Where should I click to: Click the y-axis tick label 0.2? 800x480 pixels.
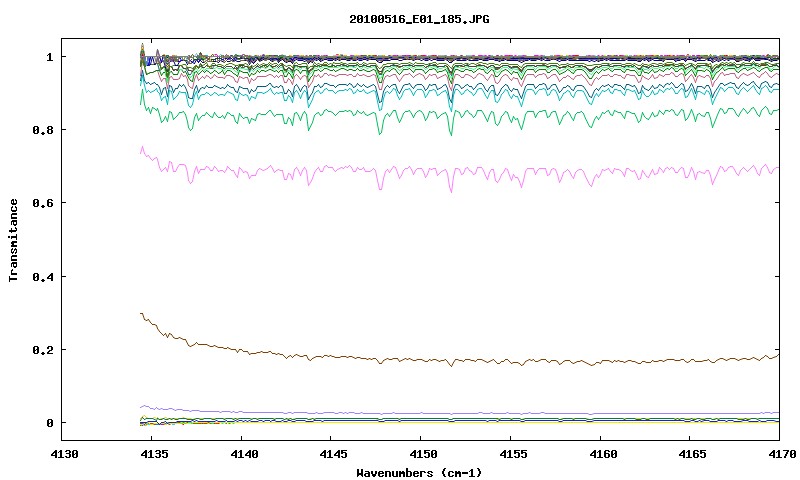point(43,350)
